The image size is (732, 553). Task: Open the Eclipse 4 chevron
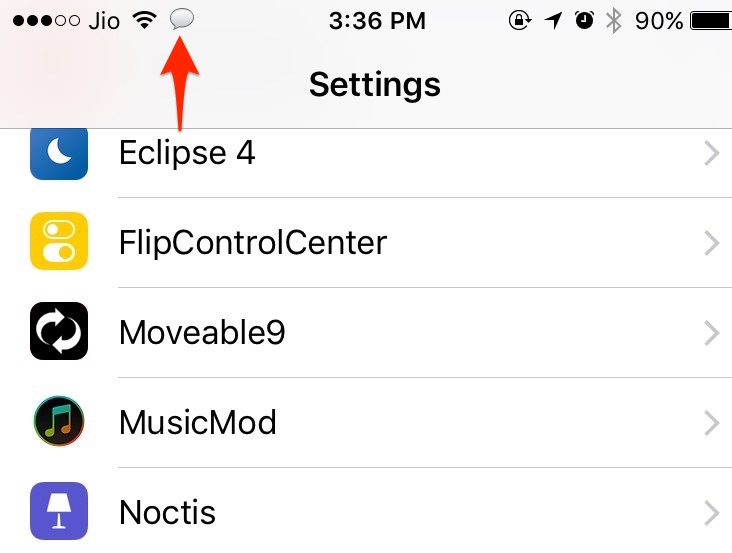click(x=711, y=153)
